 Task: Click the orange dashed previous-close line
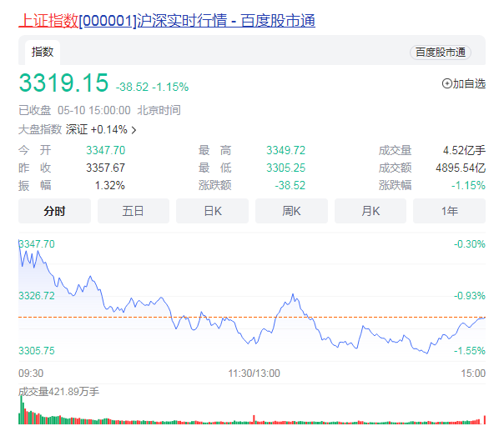[375, 318]
